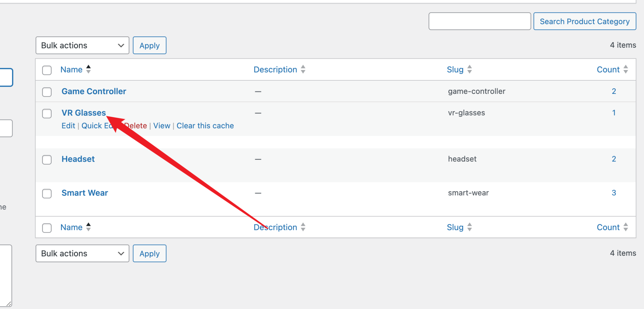Image resolution: width=644 pixels, height=309 pixels.
Task: Open the product count 3 for Smart Wear
Action: click(x=613, y=193)
